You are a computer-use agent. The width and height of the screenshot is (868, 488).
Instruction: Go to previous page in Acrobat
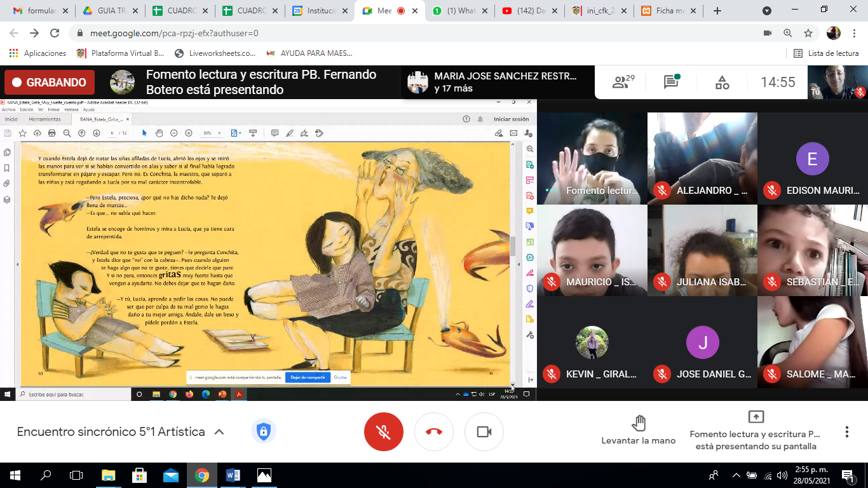[81, 133]
